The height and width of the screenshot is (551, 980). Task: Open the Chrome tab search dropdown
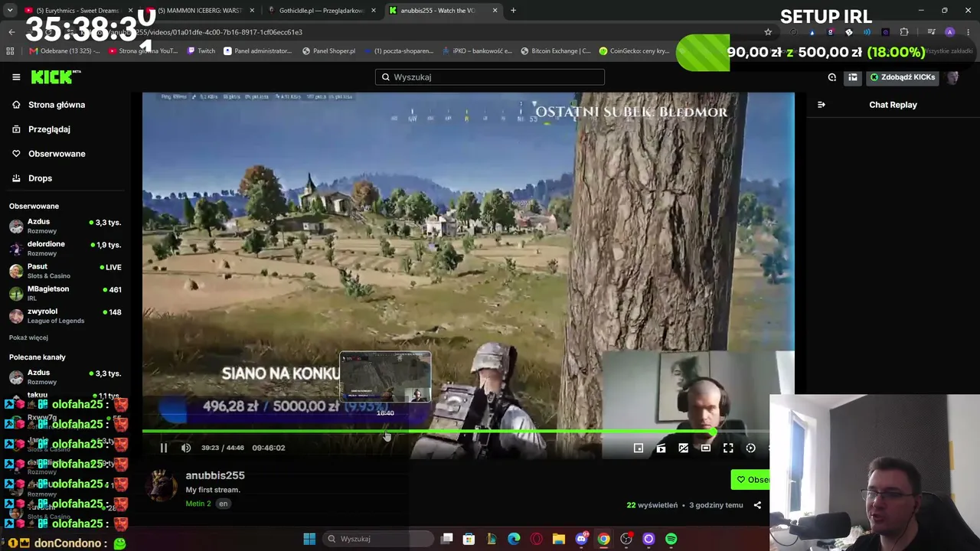point(10,11)
